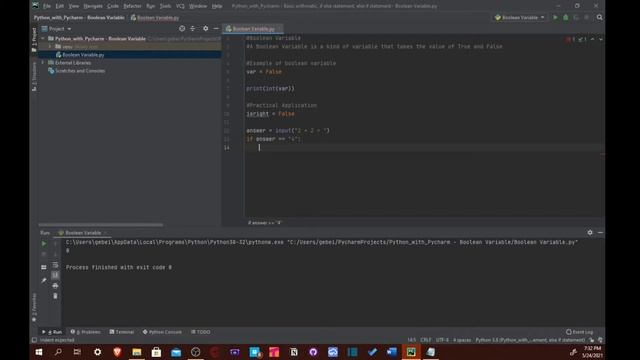Open the VCS menu
Screen dimensions: 640x360
click(180, 6)
